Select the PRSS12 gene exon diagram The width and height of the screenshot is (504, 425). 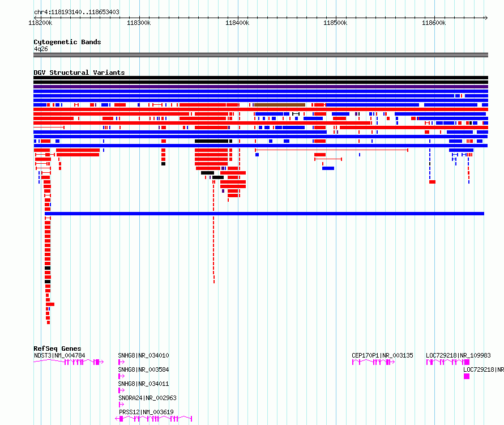point(153,419)
